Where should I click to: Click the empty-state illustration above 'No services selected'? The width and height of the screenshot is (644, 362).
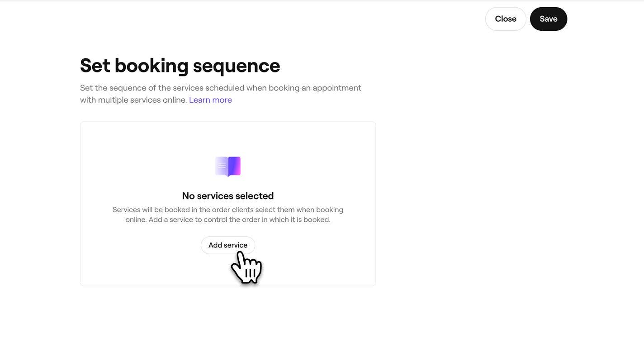point(228,167)
